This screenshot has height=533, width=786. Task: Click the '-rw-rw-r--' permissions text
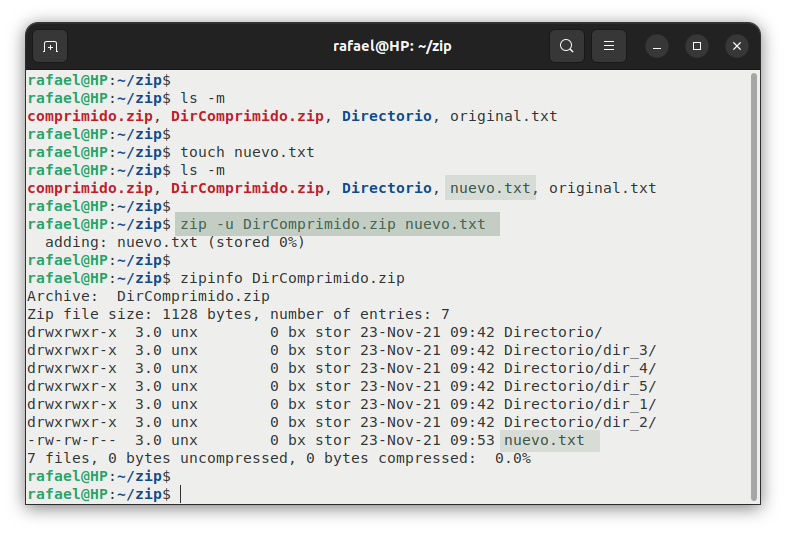[x=72, y=441]
